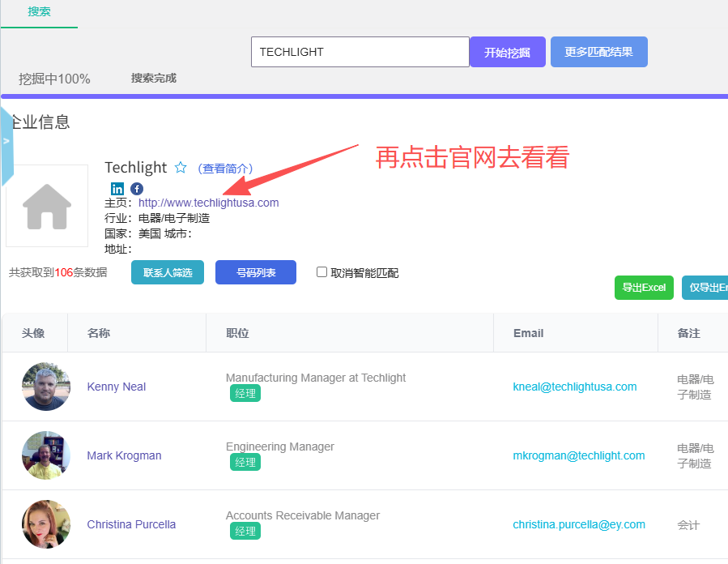Open the Techlight Facebook icon
This screenshot has height=564, width=728.
point(137,189)
